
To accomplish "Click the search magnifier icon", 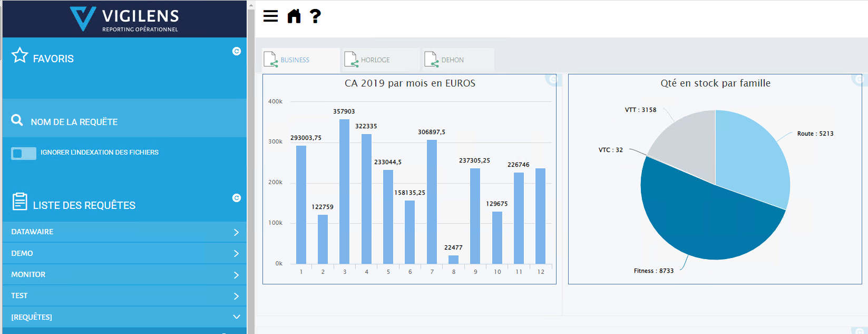I will coord(17,120).
